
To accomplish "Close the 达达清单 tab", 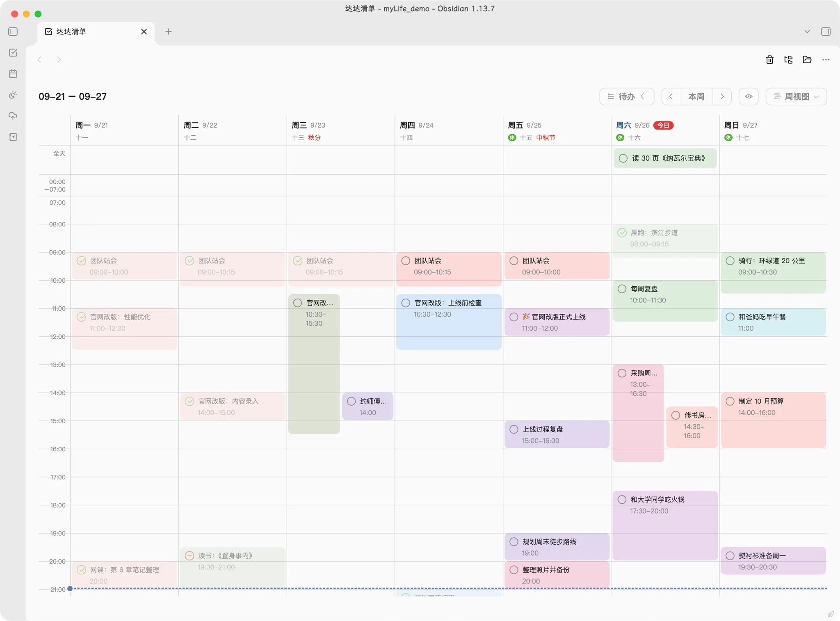I will click(144, 32).
